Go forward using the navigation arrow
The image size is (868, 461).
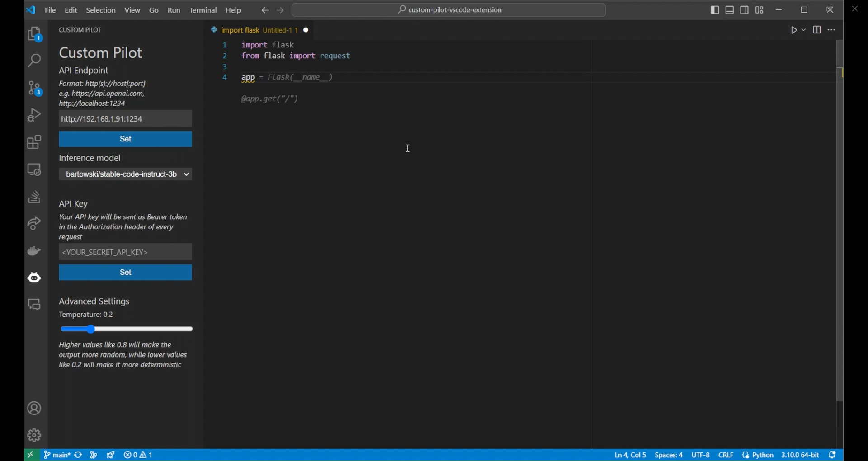point(281,10)
